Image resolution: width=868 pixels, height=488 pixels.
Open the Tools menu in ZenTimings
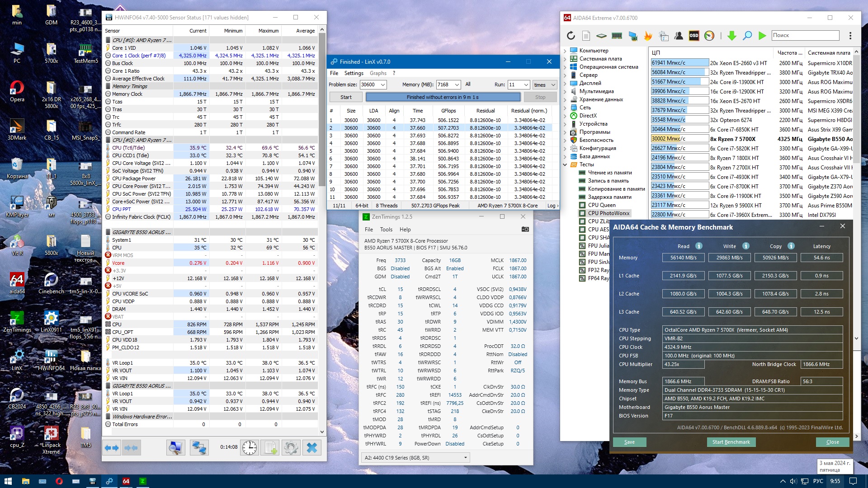tap(386, 230)
